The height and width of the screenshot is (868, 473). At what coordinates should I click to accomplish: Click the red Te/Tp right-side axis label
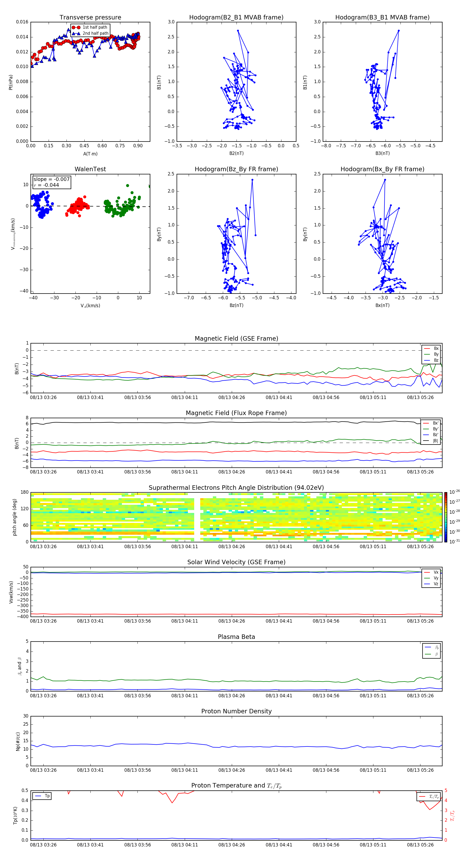(453, 815)
